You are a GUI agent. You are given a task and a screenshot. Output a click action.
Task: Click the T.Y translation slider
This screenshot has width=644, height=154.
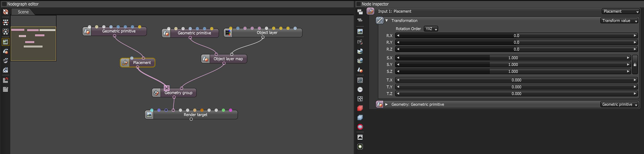point(516,87)
